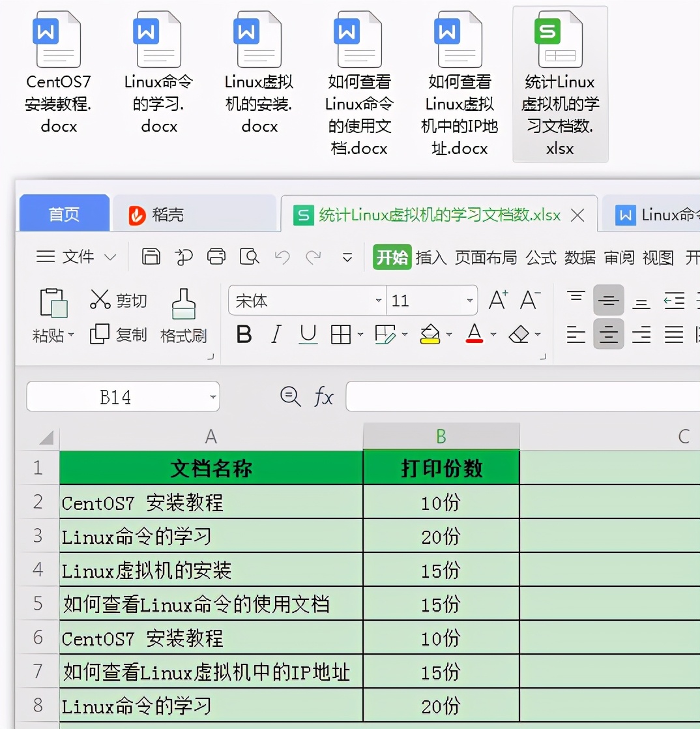Viewport: 700px width, 729px height.
Task: Click the Print icon
Action: [x=216, y=256]
